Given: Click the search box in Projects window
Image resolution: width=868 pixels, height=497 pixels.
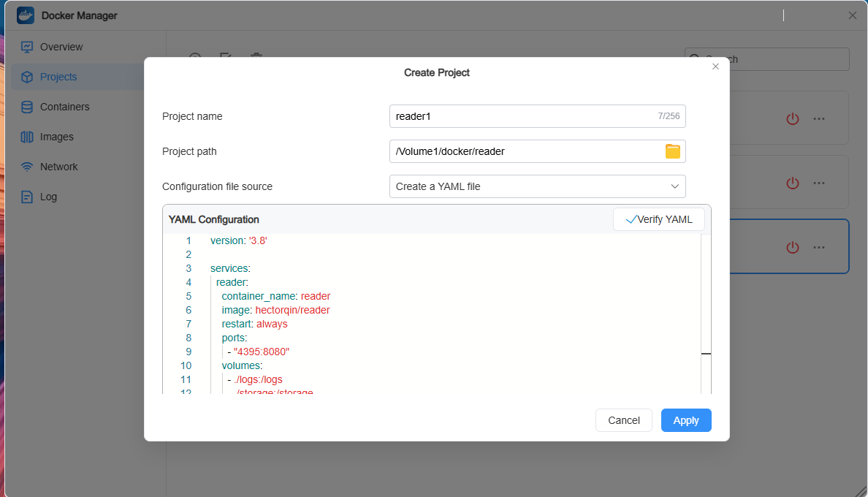Looking at the screenshot, I should click(766, 59).
